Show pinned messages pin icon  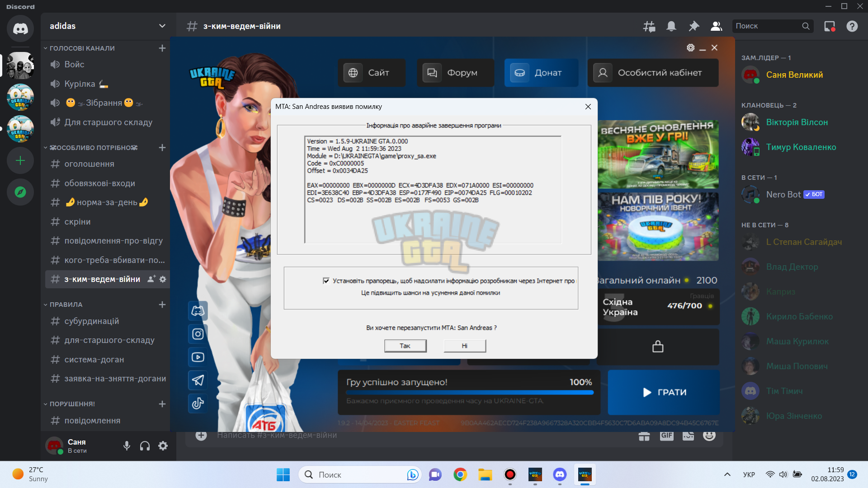click(x=694, y=26)
